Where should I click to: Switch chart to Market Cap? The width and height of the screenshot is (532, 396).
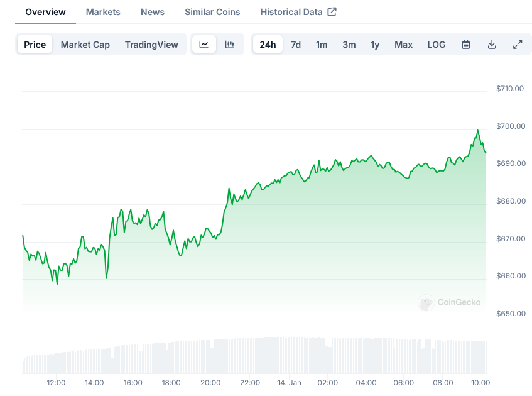click(x=85, y=45)
